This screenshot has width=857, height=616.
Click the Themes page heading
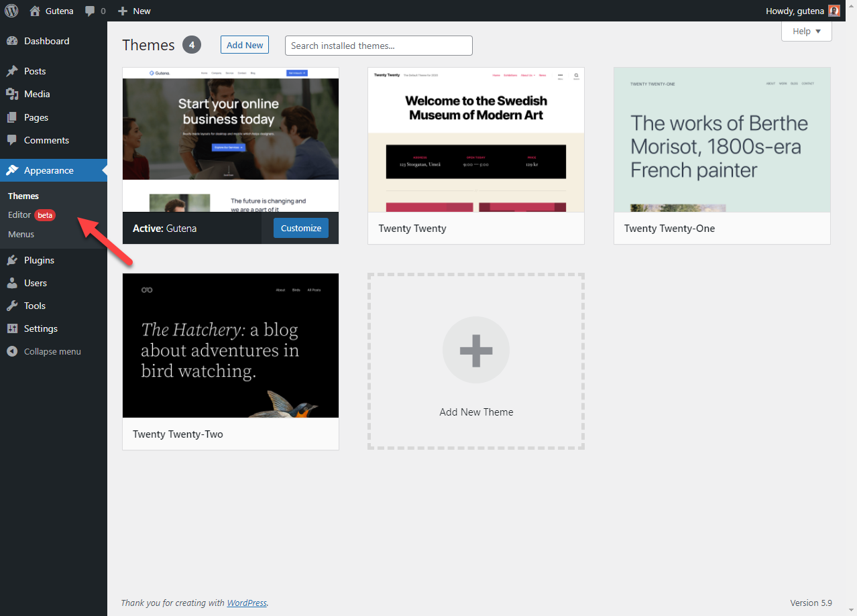148,45
